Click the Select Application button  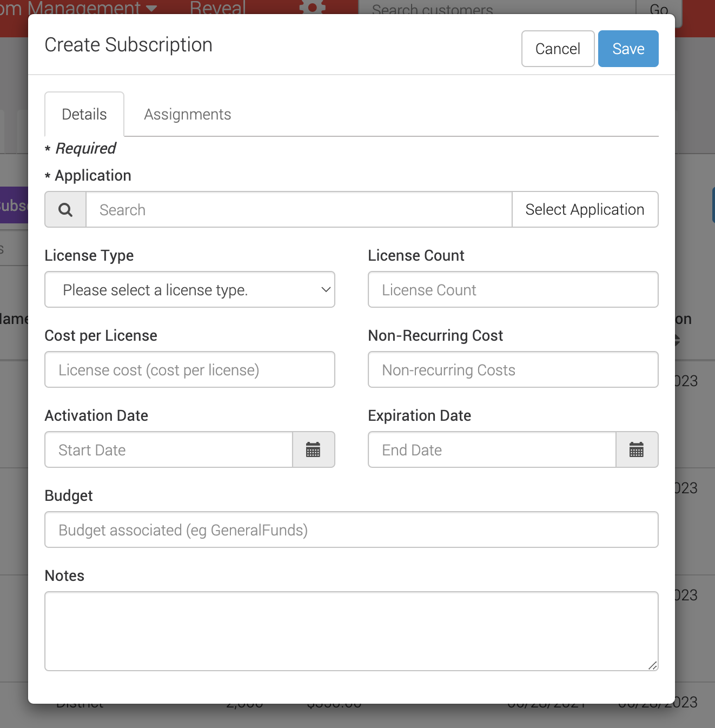coord(585,209)
